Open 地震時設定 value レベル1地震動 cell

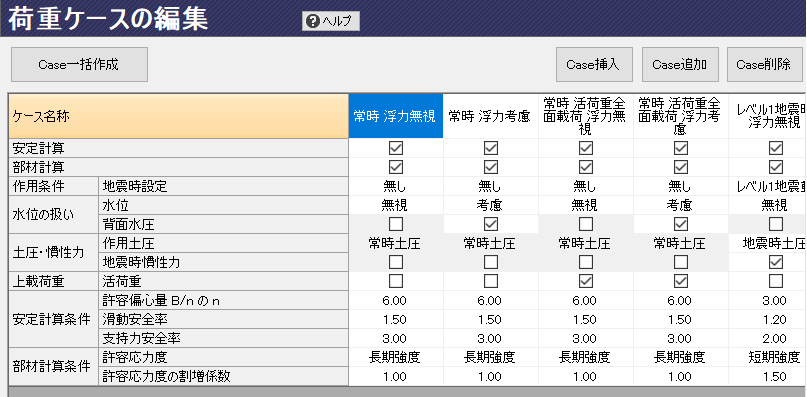click(767, 186)
